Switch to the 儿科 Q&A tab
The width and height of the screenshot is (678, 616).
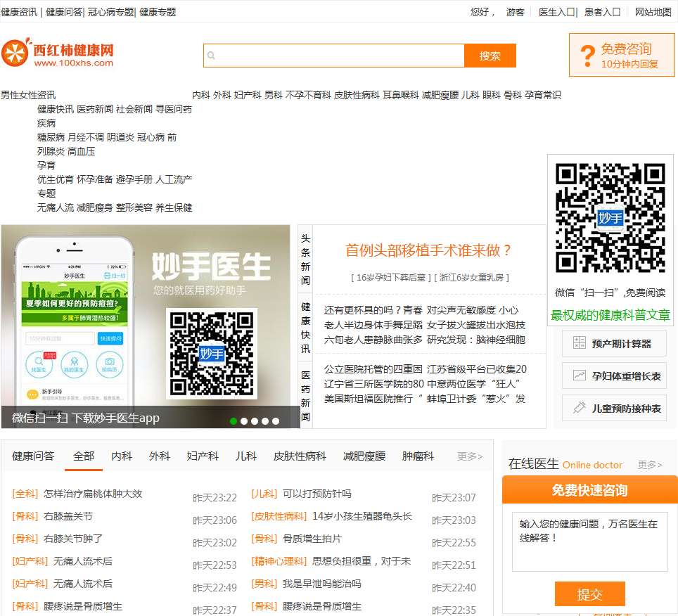point(246,456)
